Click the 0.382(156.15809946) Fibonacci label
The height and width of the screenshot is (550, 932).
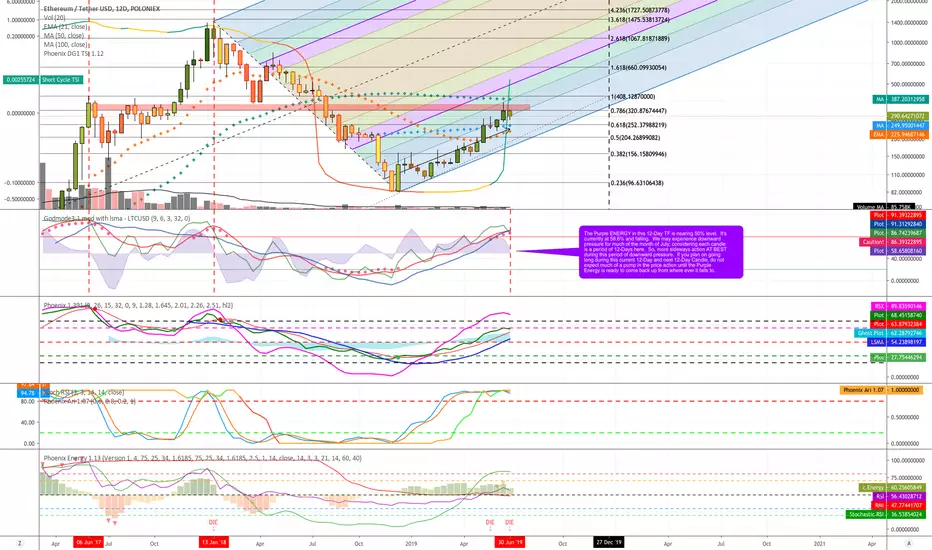coord(638,154)
